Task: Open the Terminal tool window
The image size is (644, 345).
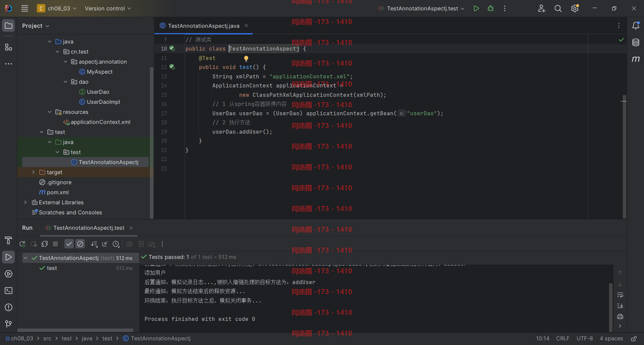Action: 8,291
